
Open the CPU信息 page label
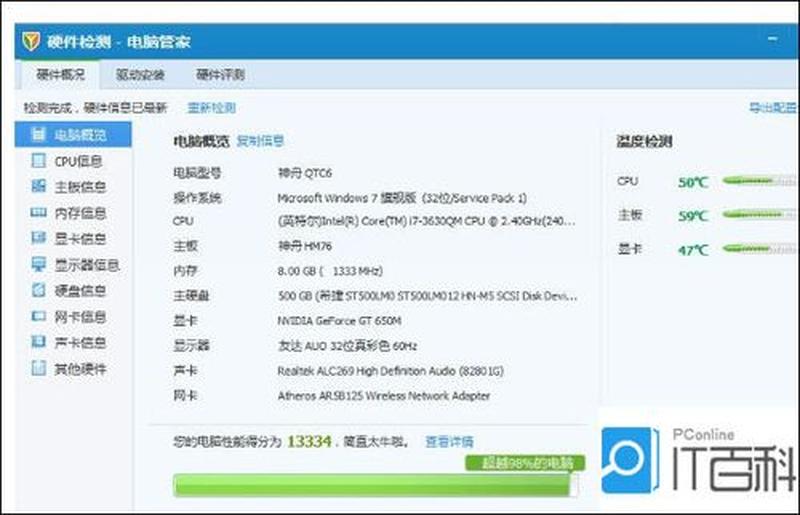click(78, 161)
